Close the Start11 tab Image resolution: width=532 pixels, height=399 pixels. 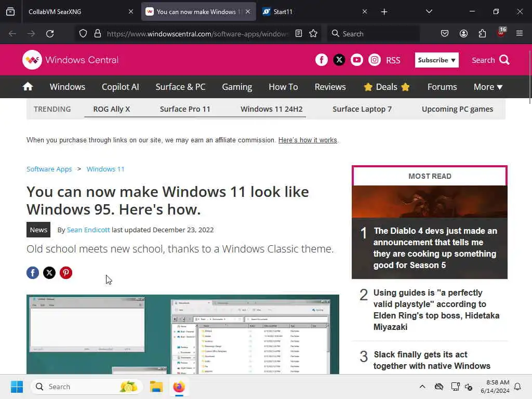[365, 11]
